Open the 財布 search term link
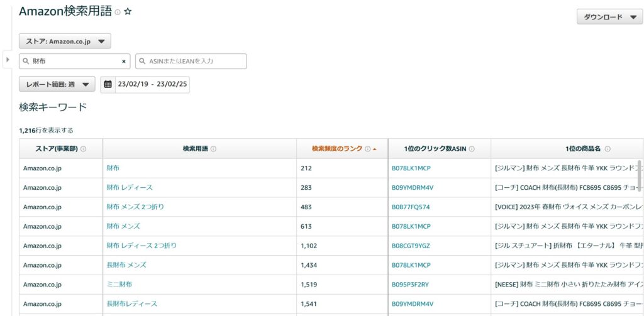 (113, 168)
